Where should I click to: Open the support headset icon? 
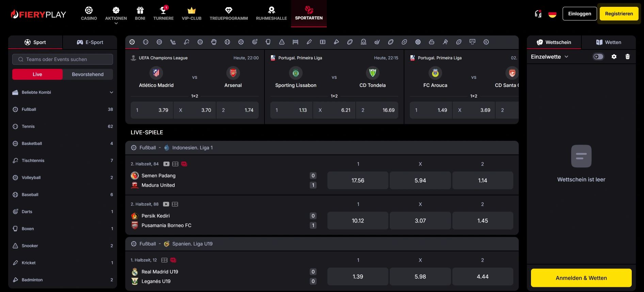click(x=538, y=14)
